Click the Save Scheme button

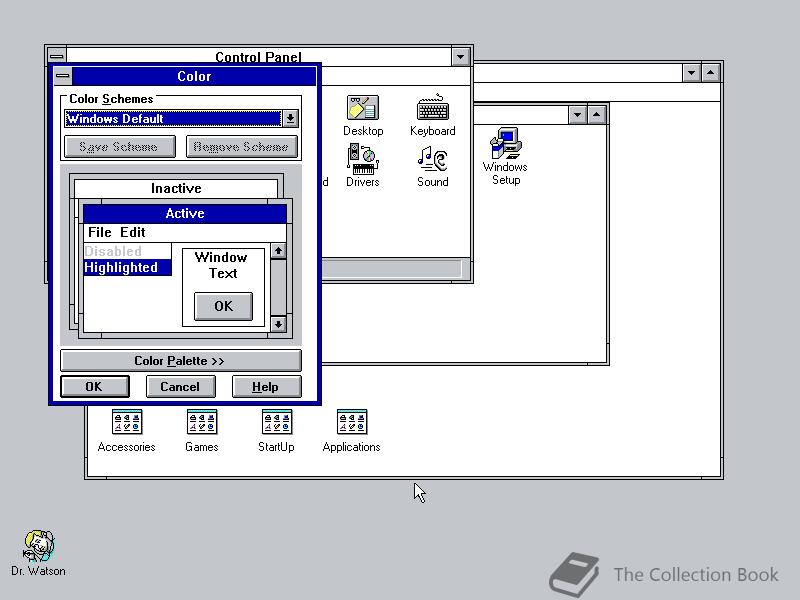coord(120,147)
